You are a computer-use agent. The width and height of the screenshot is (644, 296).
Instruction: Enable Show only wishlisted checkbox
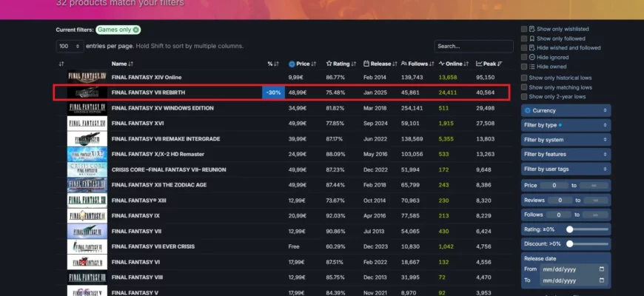524,29
